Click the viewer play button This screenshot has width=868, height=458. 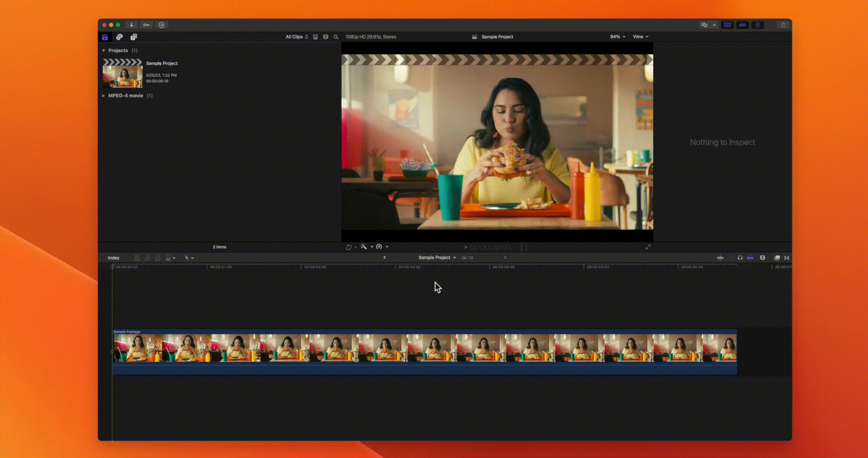[x=466, y=247]
